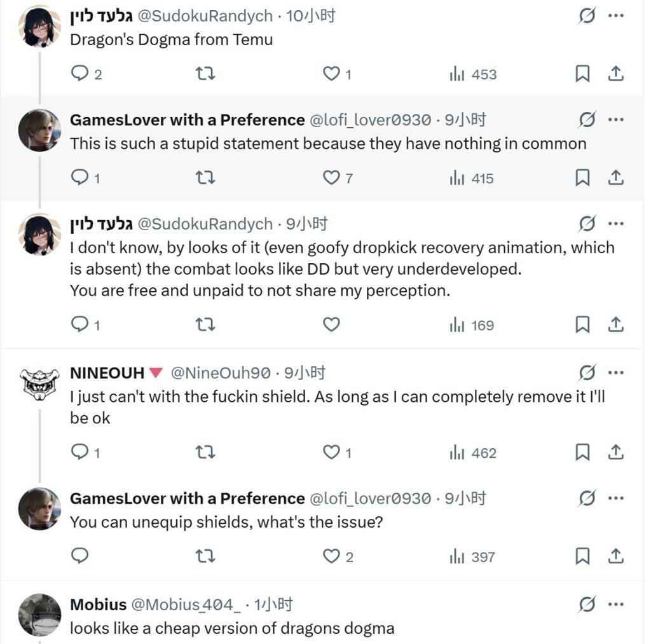Viewport: 651px width, 644px height.
Task: Open more menu on NINEOUH's tweet
Action: click(x=615, y=373)
